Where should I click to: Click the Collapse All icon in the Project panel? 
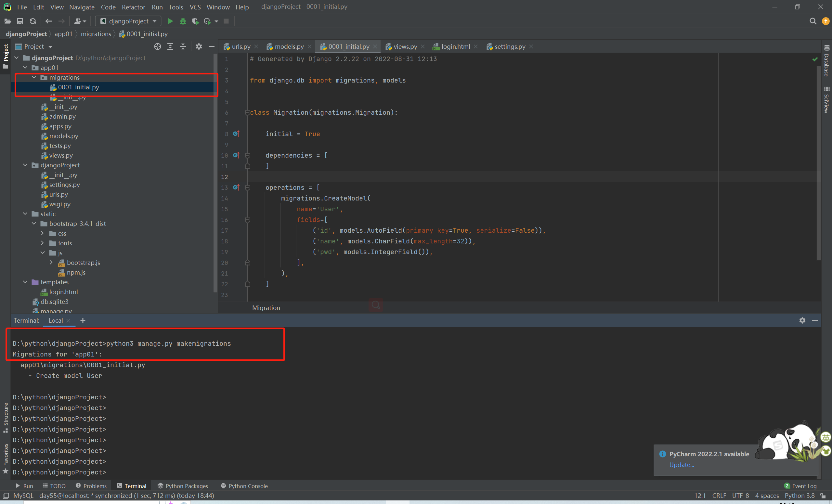183,46
